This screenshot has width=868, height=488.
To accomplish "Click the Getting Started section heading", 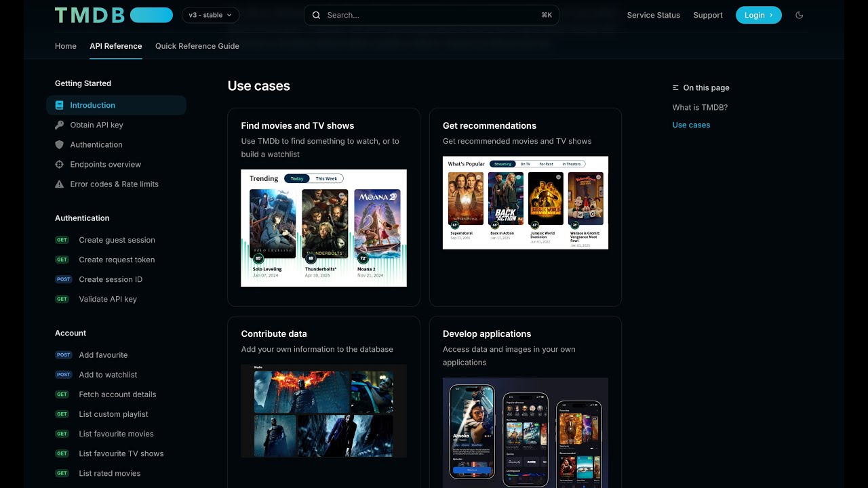I will coord(83,83).
